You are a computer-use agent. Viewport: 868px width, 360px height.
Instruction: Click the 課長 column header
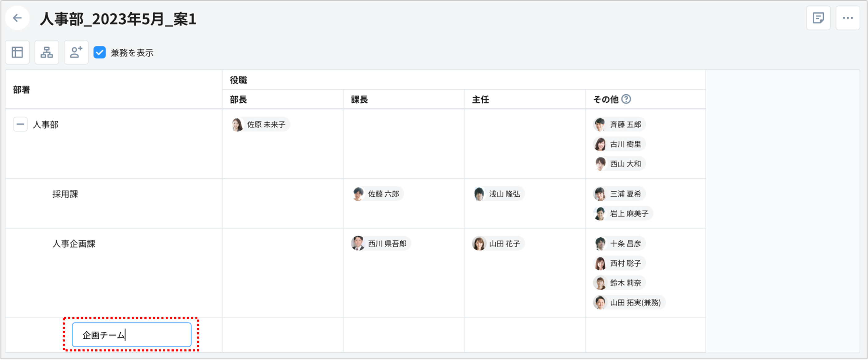pyautogui.click(x=359, y=99)
